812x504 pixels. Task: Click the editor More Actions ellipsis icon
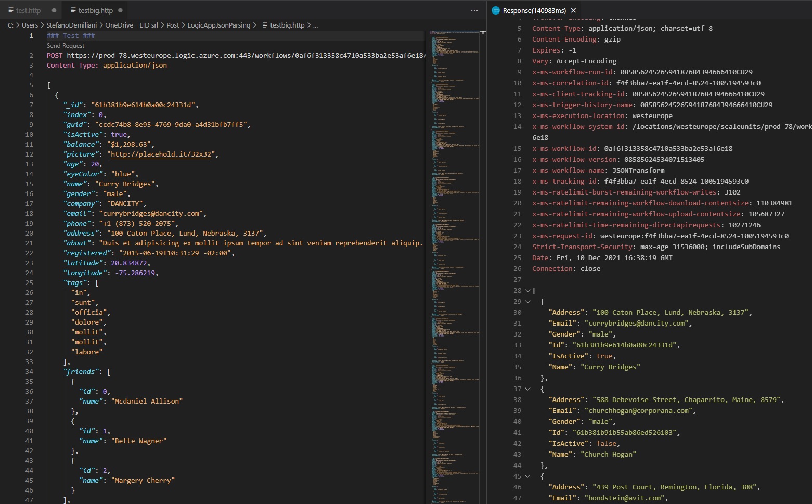474,10
